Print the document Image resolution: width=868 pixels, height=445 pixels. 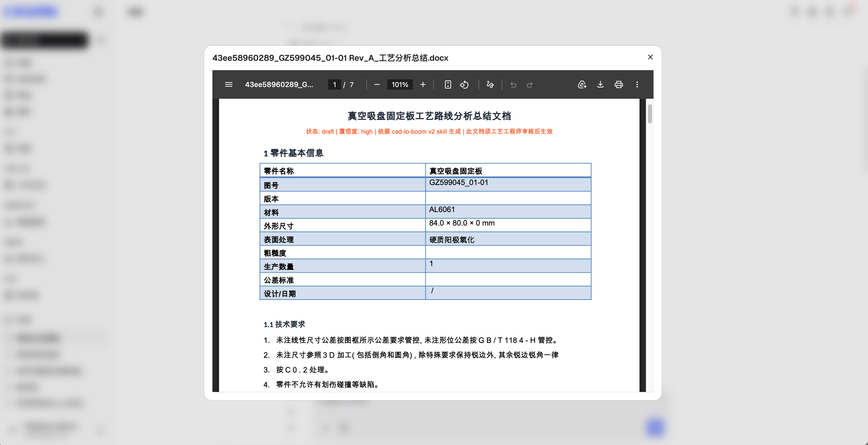pos(619,84)
